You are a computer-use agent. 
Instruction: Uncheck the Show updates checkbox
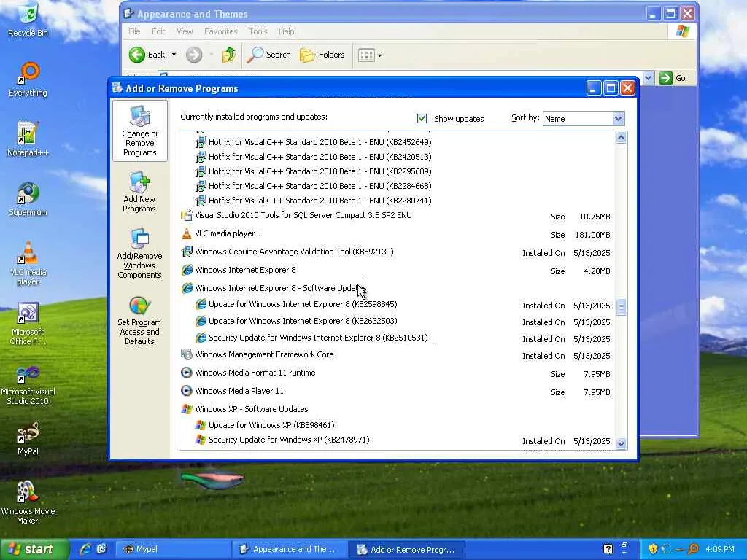(x=422, y=118)
